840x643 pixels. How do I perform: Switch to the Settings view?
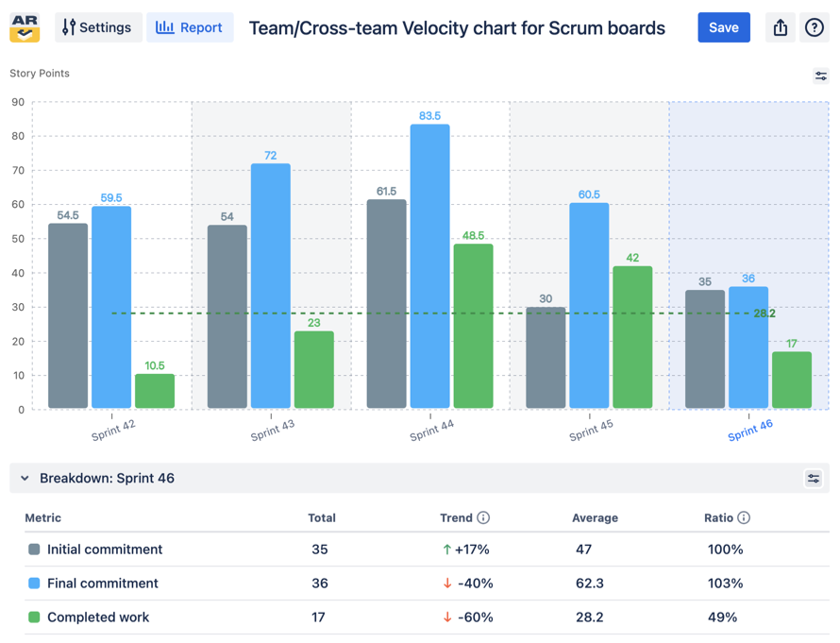98,27
